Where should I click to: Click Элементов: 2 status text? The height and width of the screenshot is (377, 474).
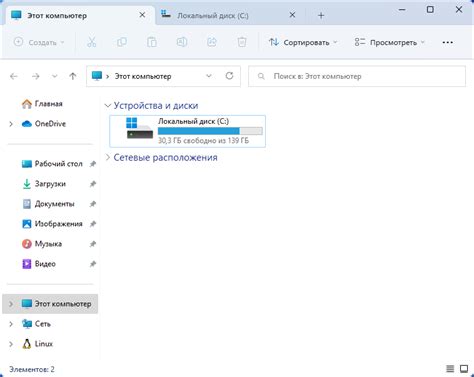click(32, 369)
